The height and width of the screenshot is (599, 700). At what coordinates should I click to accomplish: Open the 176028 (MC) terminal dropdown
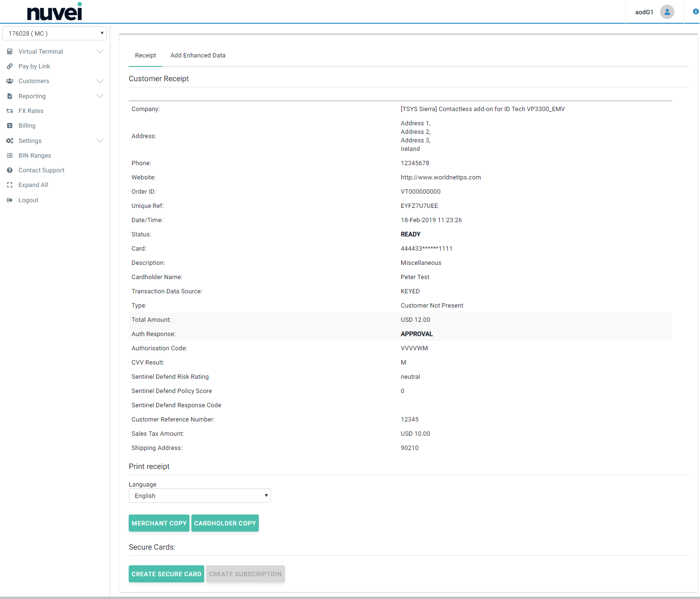[55, 33]
